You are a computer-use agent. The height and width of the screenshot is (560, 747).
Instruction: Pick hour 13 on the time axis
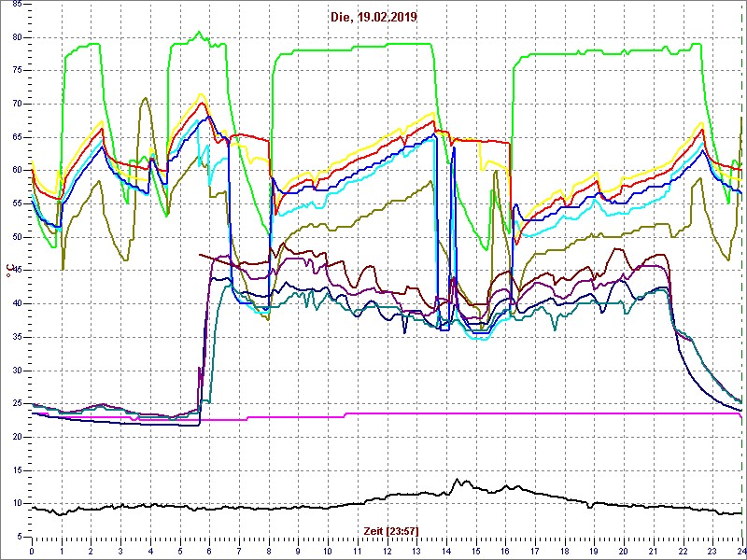click(x=416, y=551)
